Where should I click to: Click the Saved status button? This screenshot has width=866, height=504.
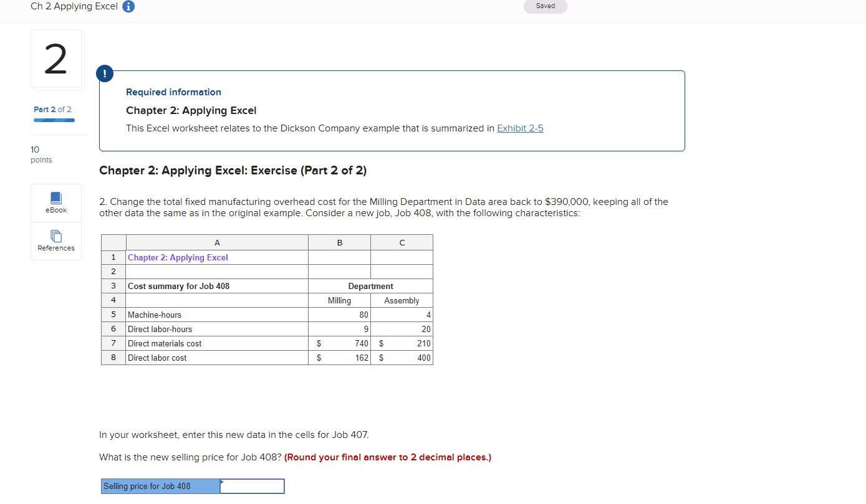(545, 6)
